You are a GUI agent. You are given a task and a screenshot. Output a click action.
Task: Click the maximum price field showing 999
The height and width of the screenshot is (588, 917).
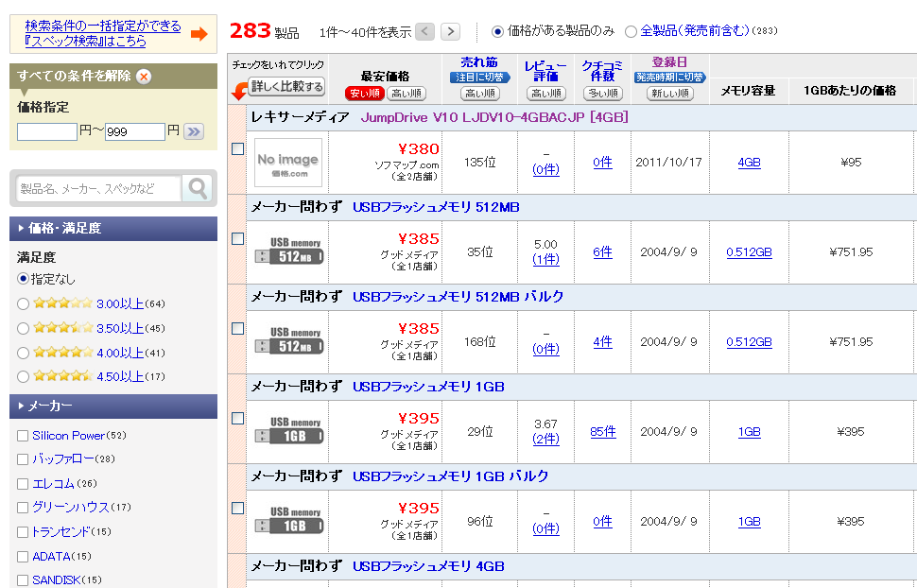pyautogui.click(x=135, y=131)
